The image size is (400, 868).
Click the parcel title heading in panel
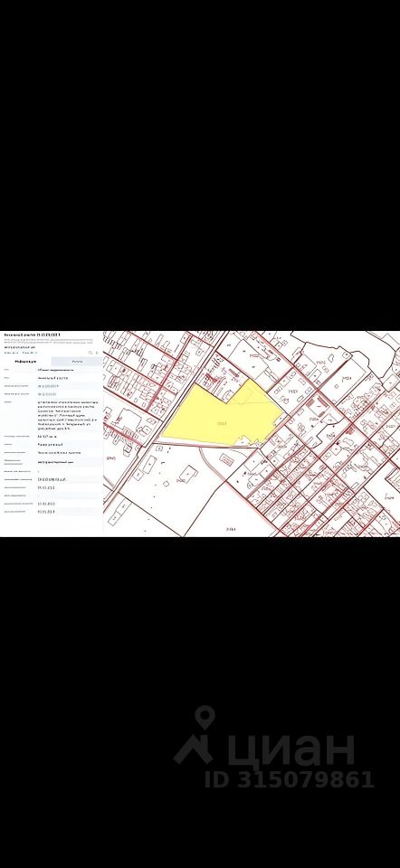pyautogui.click(x=33, y=335)
